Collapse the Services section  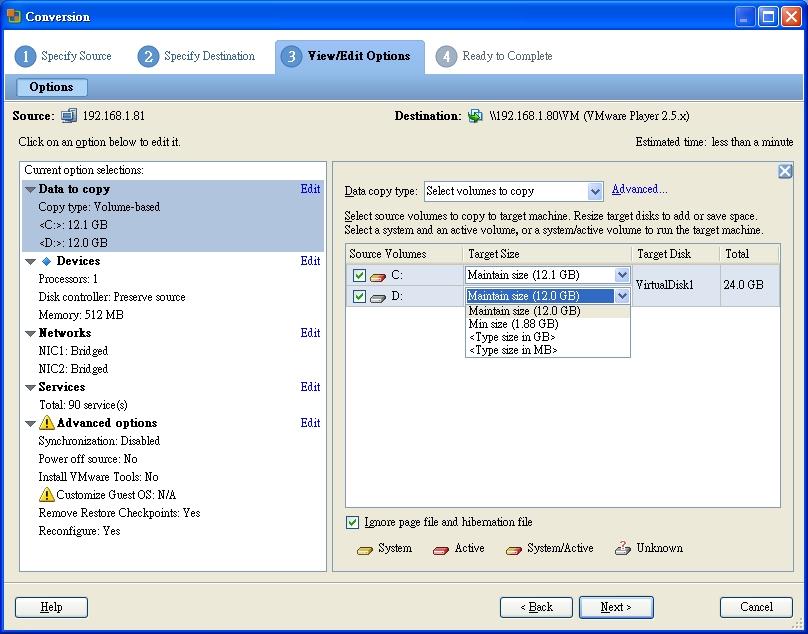click(30, 388)
